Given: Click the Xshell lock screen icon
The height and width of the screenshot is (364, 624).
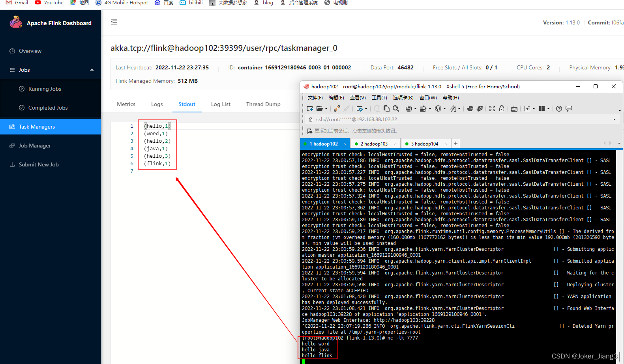Looking at the screenshot, I should pyautogui.click(x=502, y=108).
